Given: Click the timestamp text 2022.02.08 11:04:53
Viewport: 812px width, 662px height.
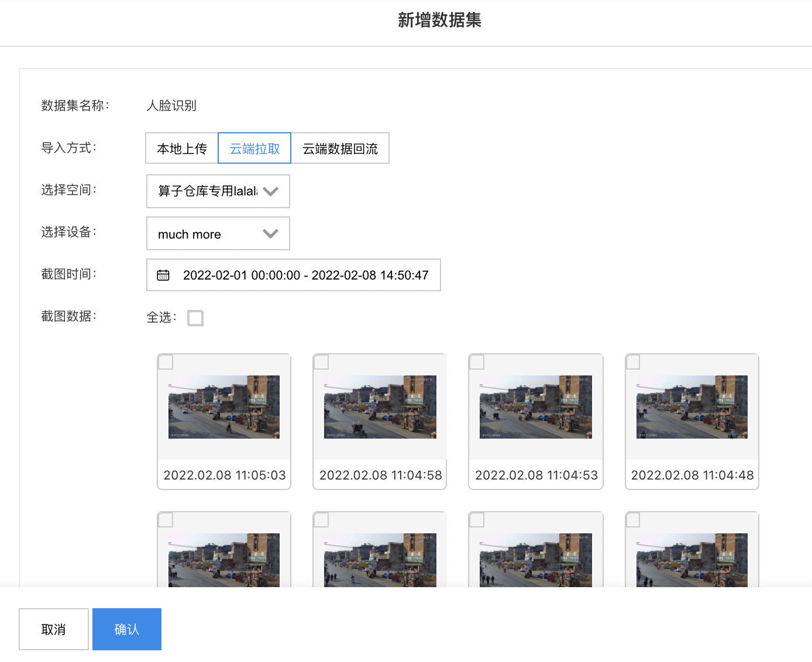Looking at the screenshot, I should [536, 475].
